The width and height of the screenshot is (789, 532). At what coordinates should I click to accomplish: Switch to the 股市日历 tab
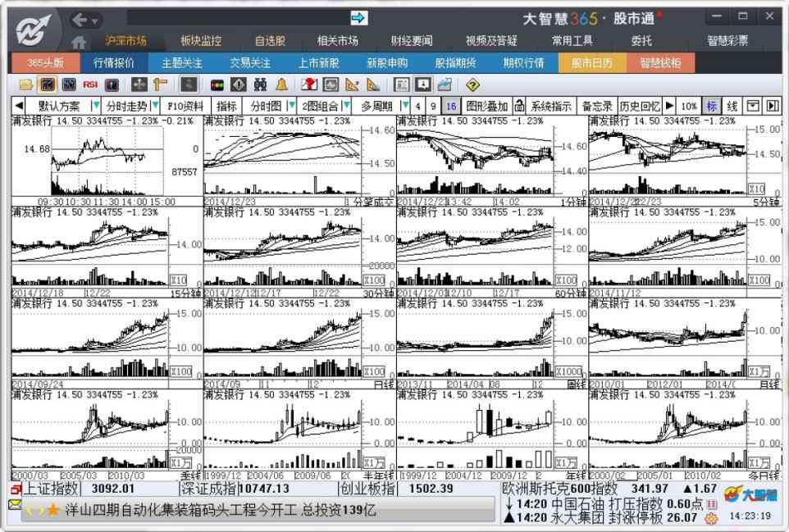[x=592, y=63]
